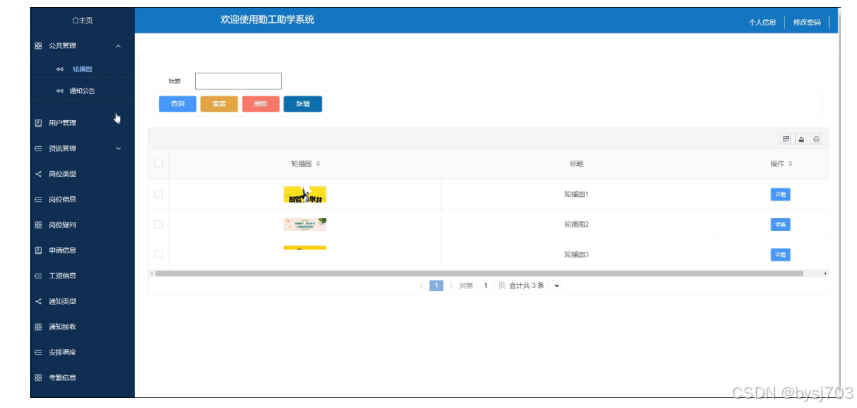Click the 岗位类型 share icon

point(38,174)
